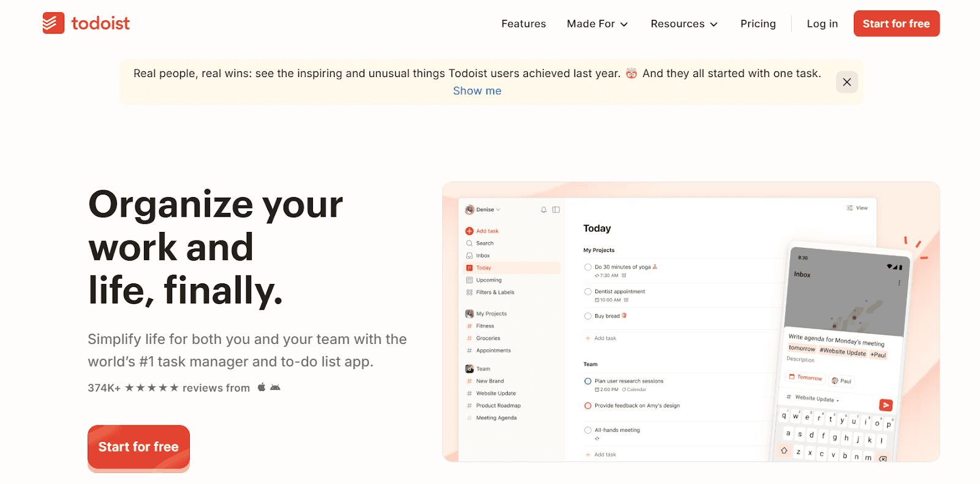Image resolution: width=980 pixels, height=484 pixels.
Task: Tap the shift key on phone keyboard
Action: (784, 450)
